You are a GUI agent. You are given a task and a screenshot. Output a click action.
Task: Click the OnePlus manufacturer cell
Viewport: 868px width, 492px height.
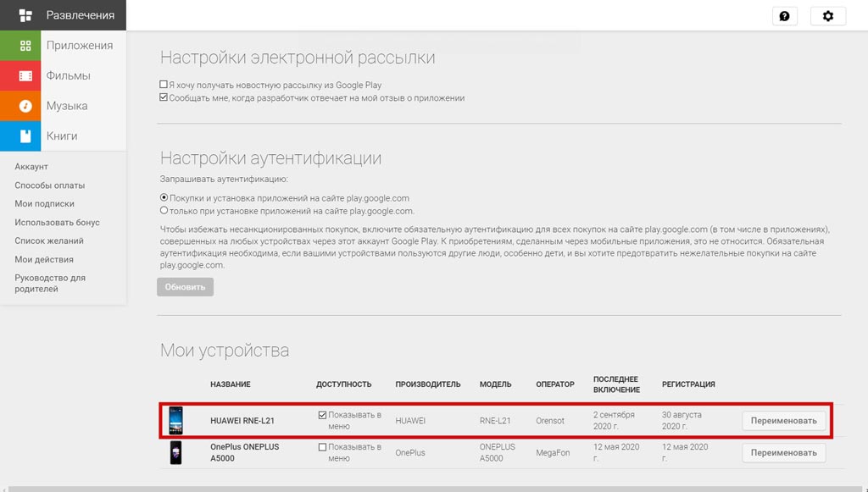[410, 453]
